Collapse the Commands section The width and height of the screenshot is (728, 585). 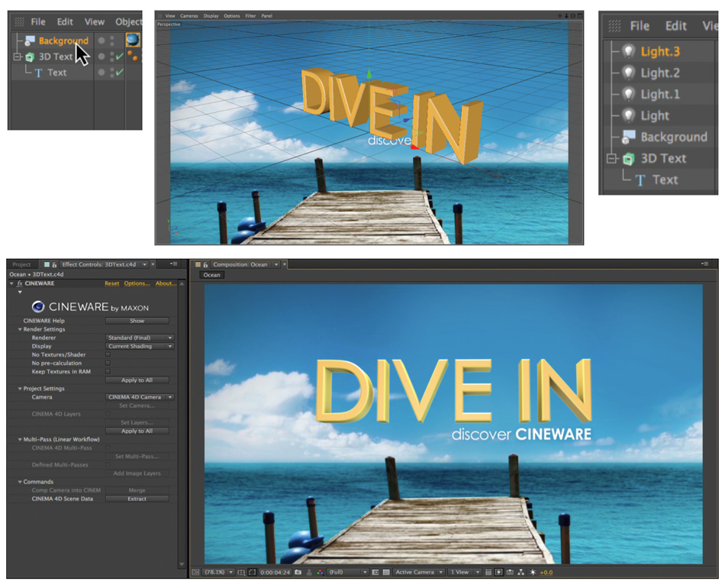20,482
